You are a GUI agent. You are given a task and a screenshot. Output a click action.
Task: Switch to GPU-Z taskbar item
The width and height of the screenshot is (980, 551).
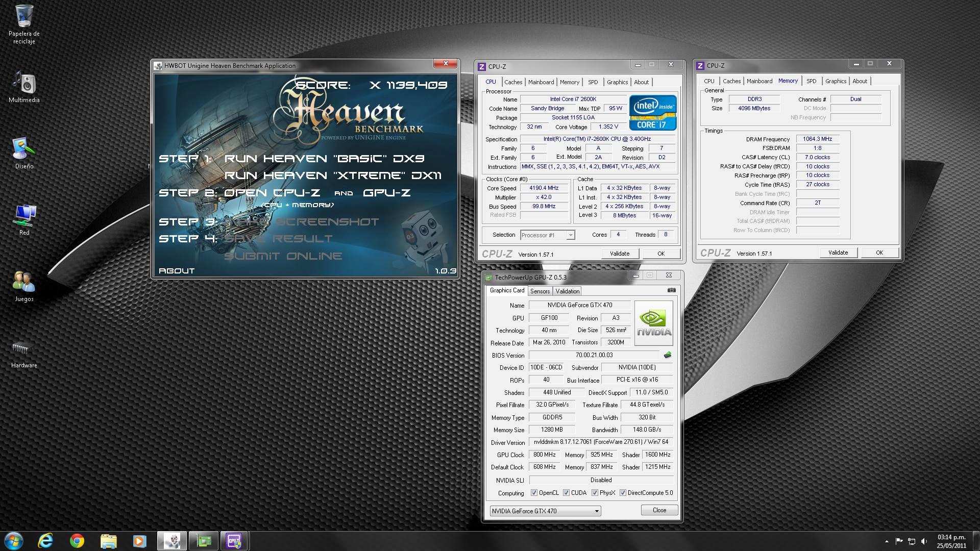click(x=204, y=541)
